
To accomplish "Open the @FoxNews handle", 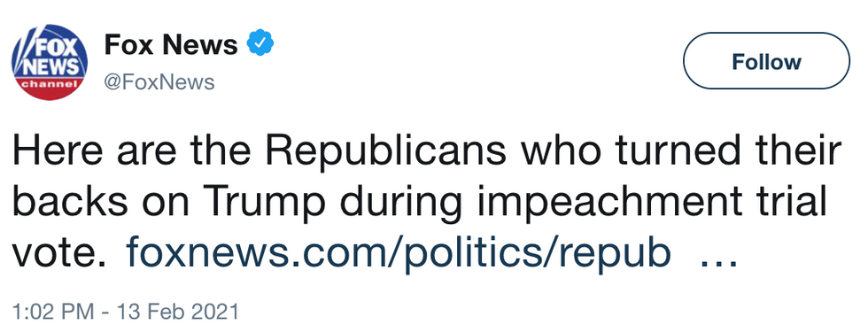I will 159,82.
